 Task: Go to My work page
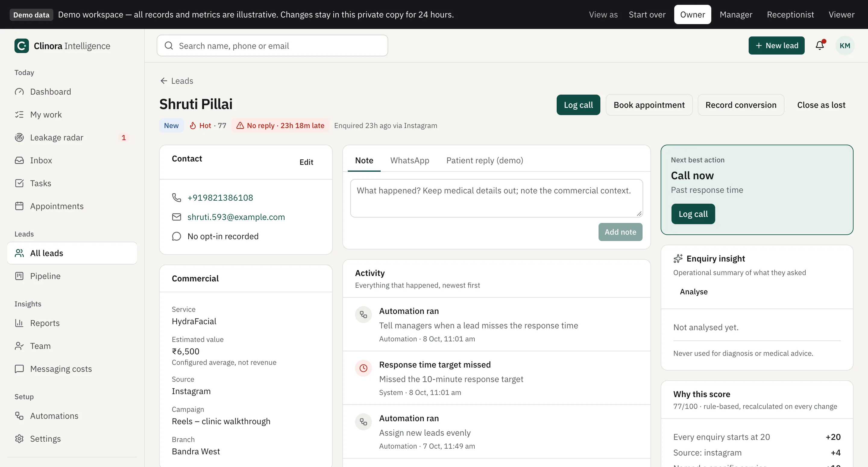[72, 114]
